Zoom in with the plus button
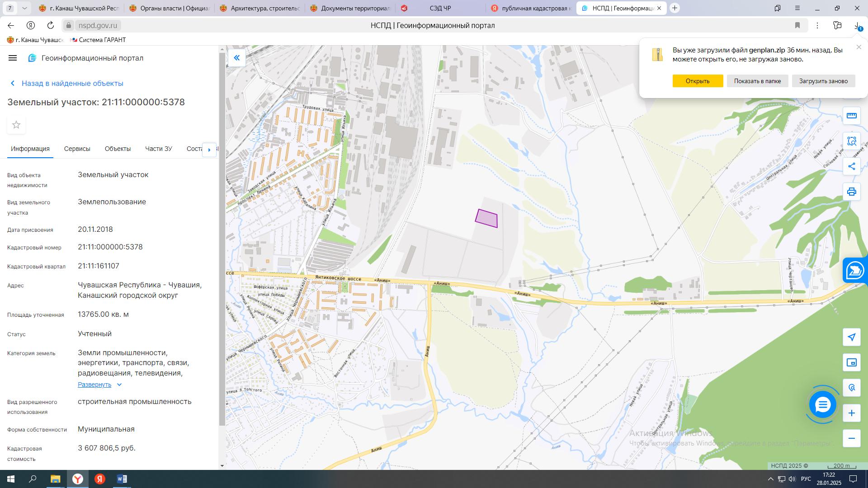The height and width of the screenshot is (488, 868). tap(852, 413)
